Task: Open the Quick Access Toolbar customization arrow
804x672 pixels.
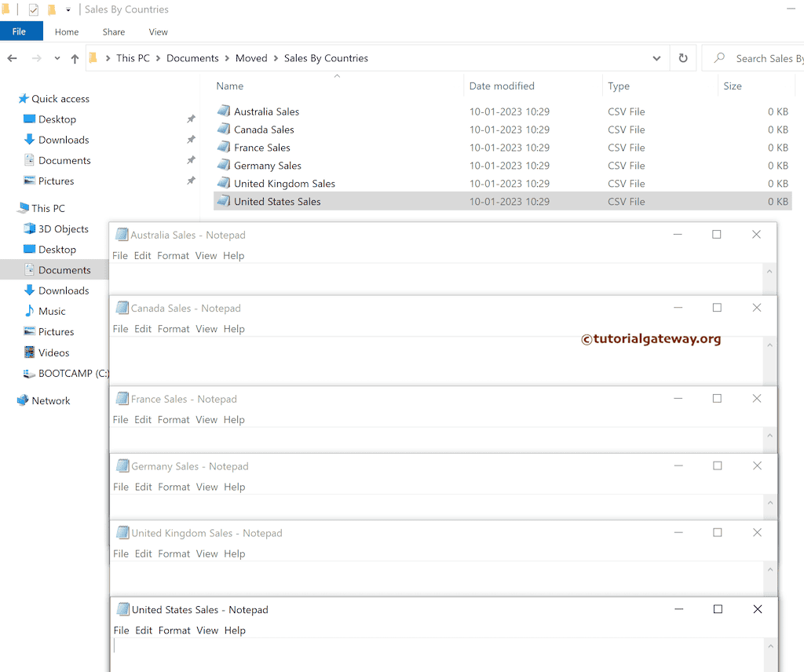Action: 68,9
